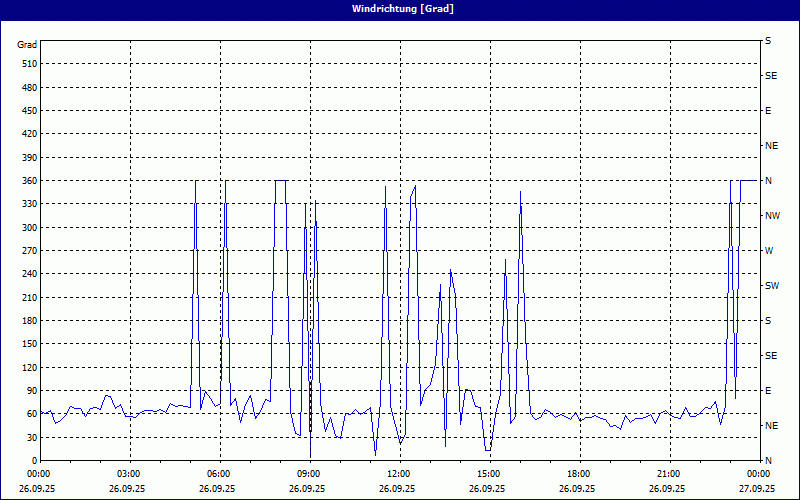Click the 21:00 time axis label

669,474
